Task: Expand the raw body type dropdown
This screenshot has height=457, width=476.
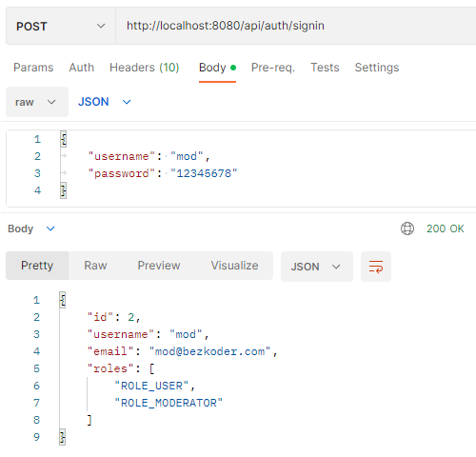Action: (37, 102)
